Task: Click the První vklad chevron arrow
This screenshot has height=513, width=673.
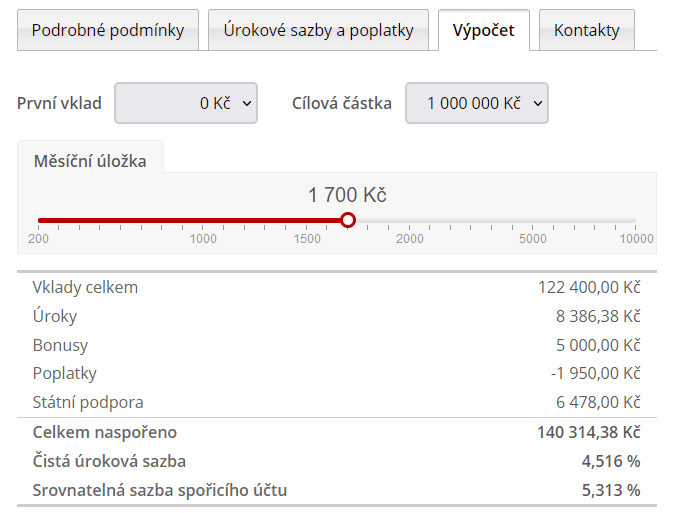Action: tap(247, 103)
